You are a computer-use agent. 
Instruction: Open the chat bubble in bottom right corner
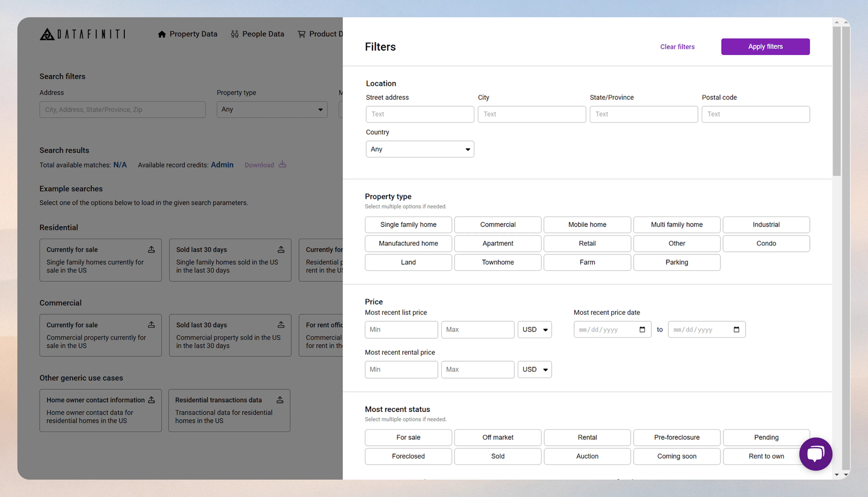tap(816, 454)
